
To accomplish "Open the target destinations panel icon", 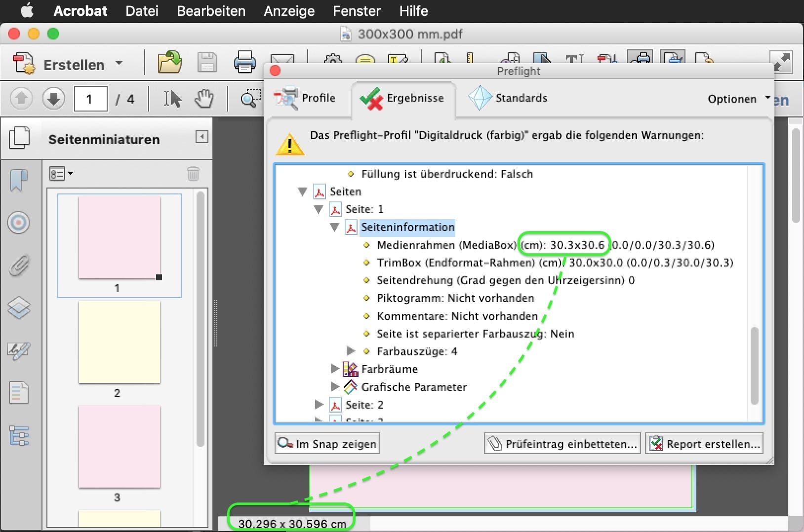I will click(x=19, y=223).
